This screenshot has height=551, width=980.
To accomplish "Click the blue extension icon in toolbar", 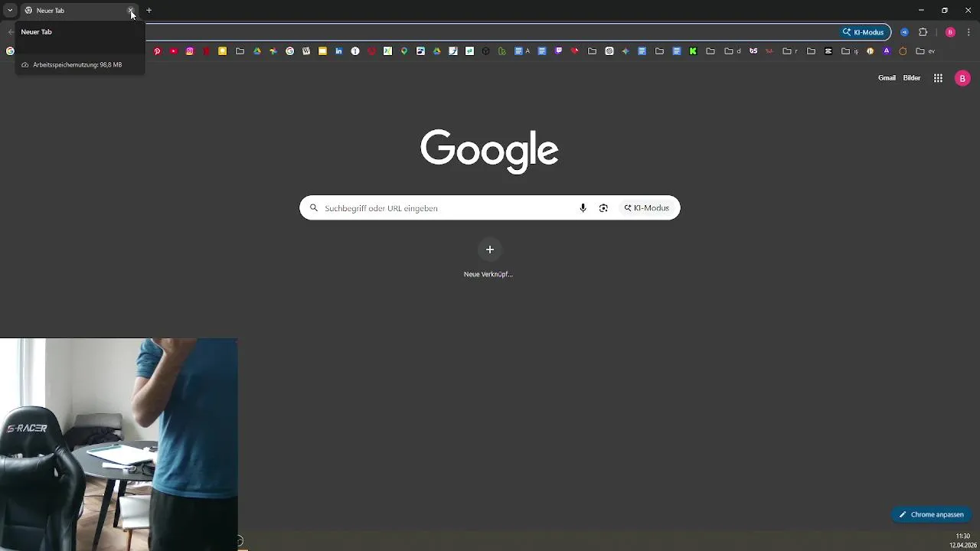I will pyautogui.click(x=904, y=32).
